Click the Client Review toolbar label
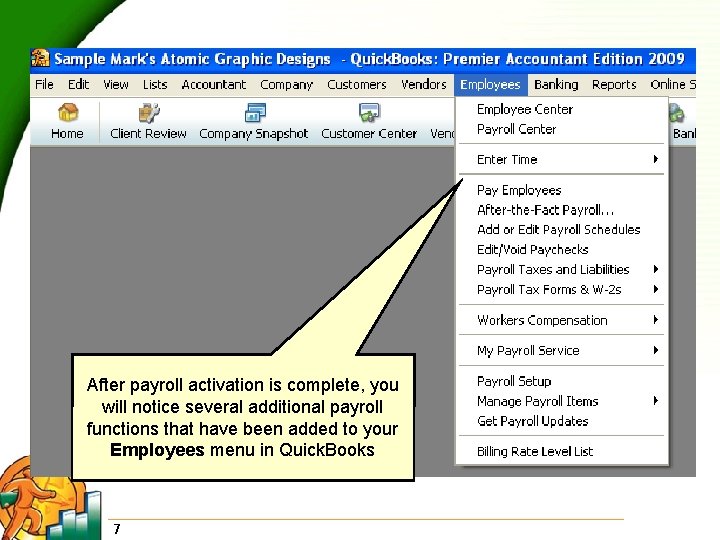 point(148,134)
